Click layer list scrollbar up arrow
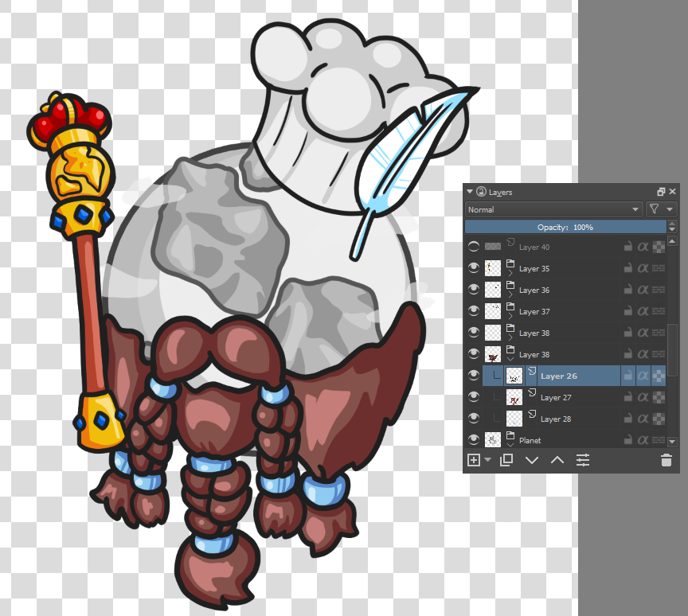 [x=672, y=240]
